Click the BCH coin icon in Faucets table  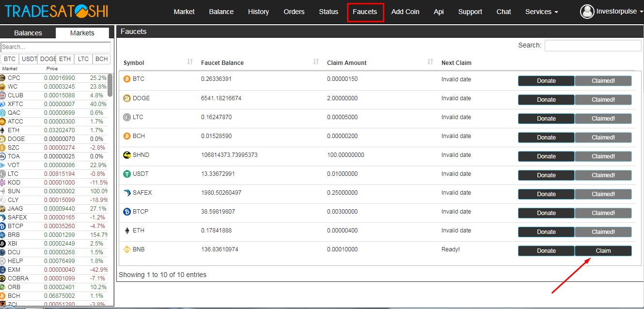[x=127, y=136]
